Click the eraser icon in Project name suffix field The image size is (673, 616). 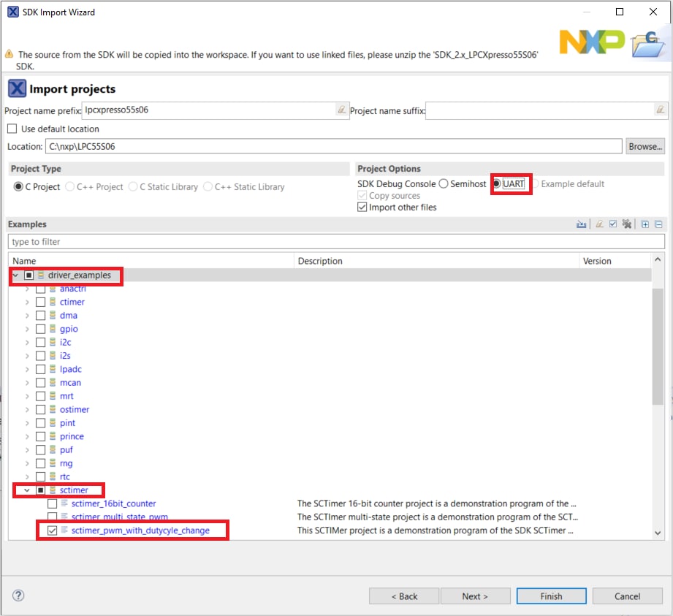[x=661, y=110]
